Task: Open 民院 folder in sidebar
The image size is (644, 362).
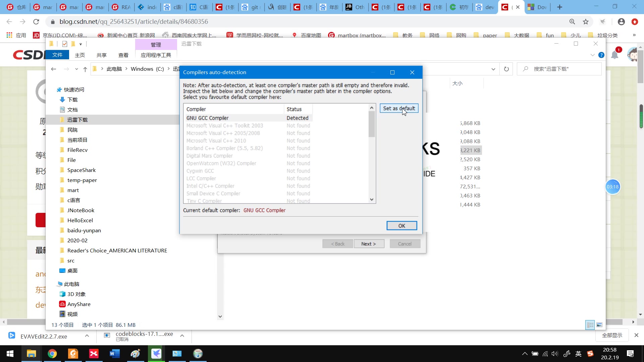Action: 69,130
